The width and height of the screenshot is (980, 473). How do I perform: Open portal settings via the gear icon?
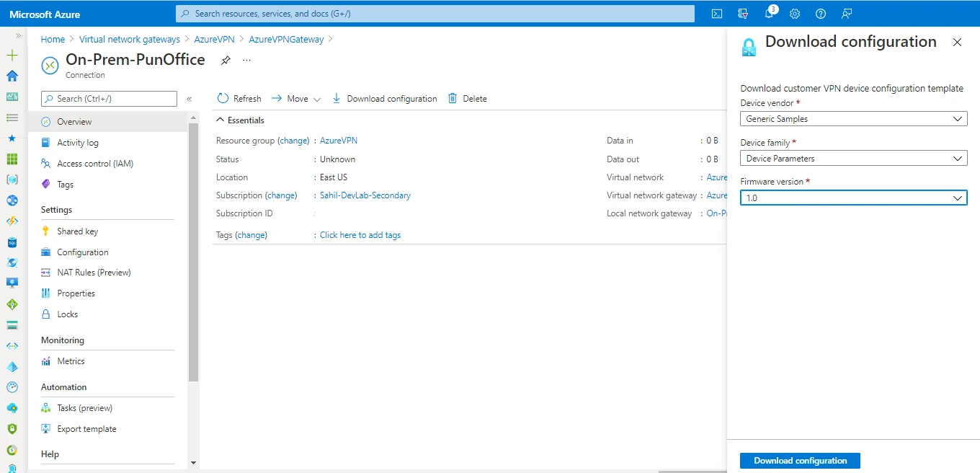point(794,13)
